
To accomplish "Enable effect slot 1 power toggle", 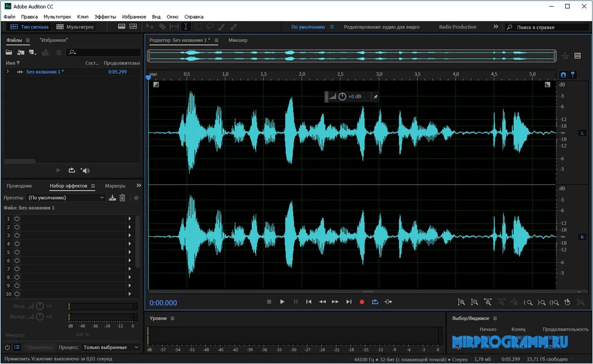I will 16,218.
